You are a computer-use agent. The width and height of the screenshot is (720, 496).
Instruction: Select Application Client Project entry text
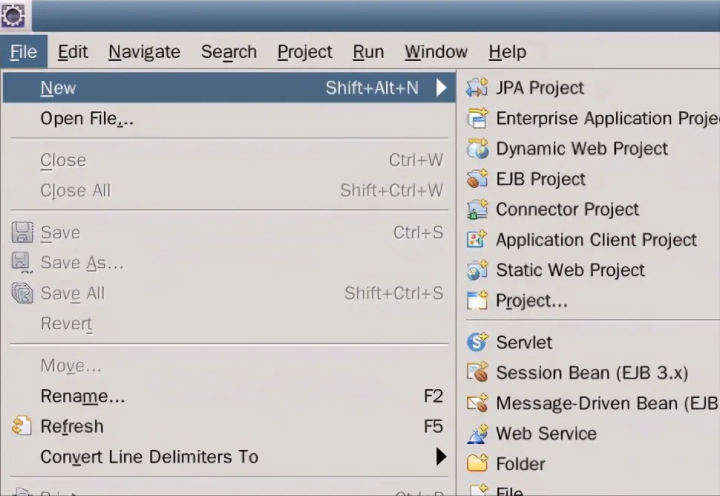[596, 240]
